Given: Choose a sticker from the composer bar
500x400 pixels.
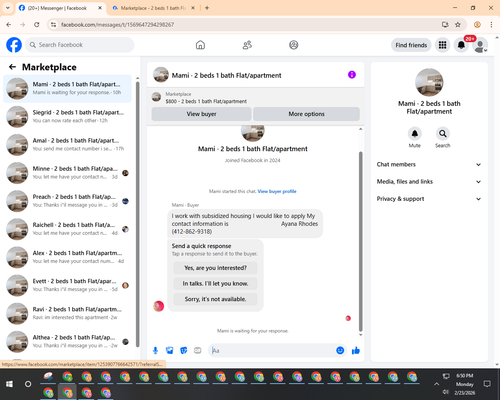Looking at the screenshot, I should (x=183, y=350).
